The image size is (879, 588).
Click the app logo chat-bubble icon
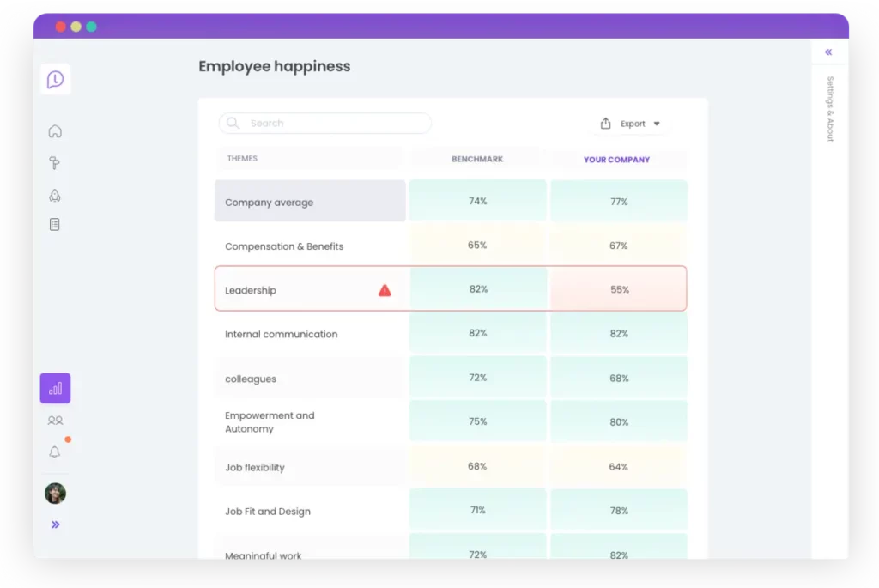coord(55,79)
